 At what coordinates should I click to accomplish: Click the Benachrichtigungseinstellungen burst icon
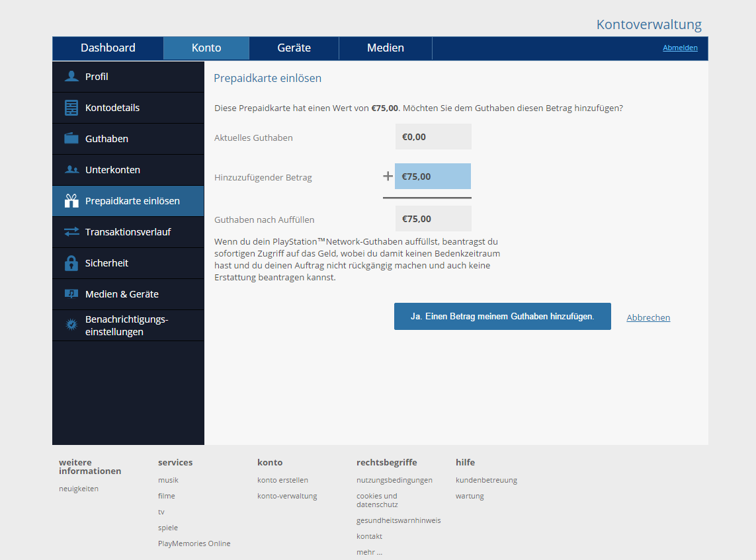pyautogui.click(x=71, y=325)
